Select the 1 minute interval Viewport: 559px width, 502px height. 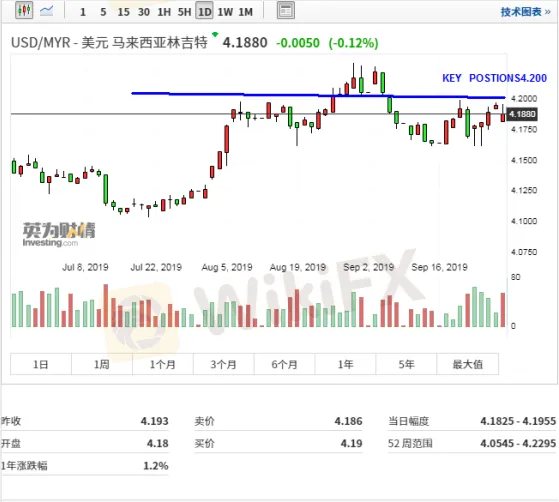coord(83,12)
